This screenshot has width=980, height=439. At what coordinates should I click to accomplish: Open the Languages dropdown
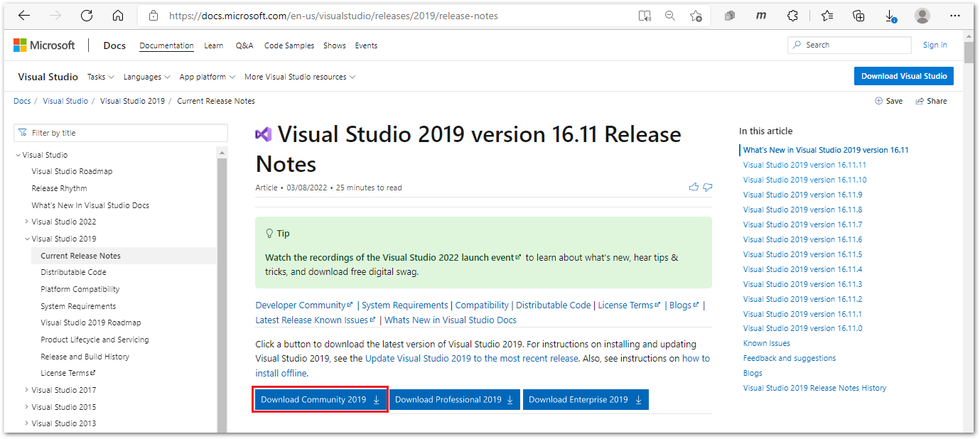click(146, 77)
